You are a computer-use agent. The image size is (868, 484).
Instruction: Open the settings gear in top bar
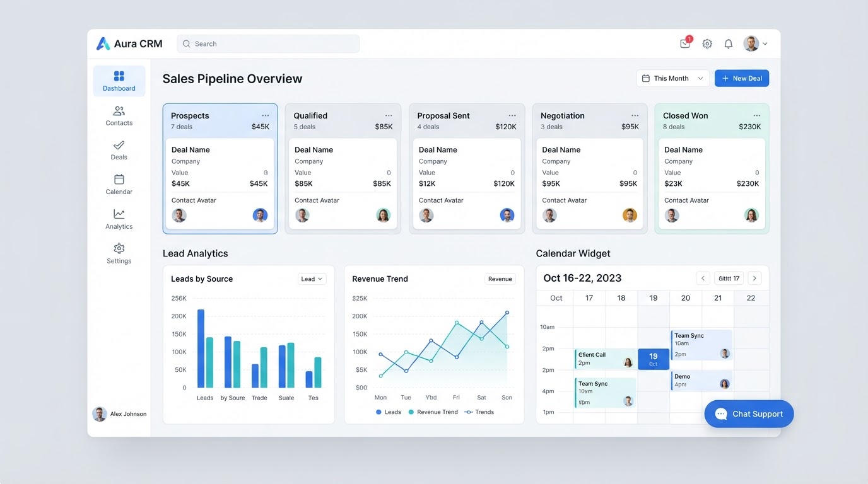coord(707,43)
